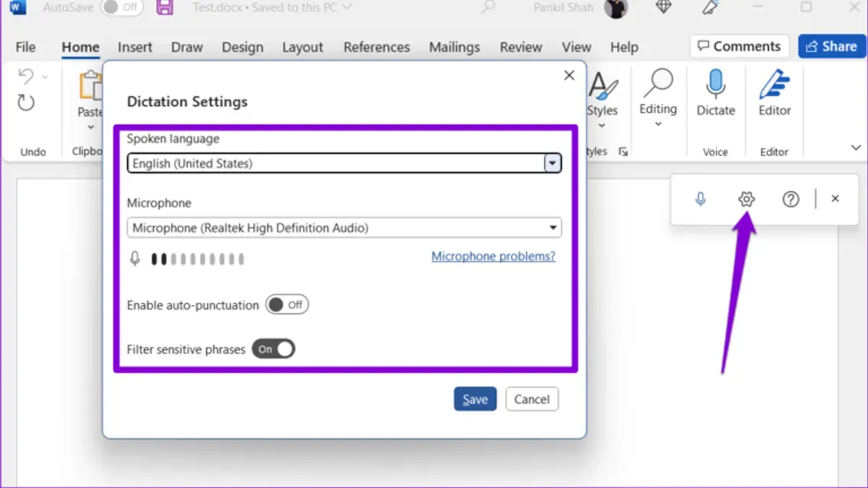Click the Save floppy disk icon in title bar

click(x=165, y=8)
